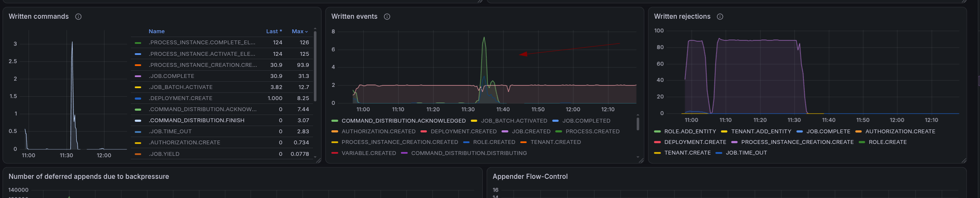The height and width of the screenshot is (198, 980).
Task: Toggle AUTHORIZATION.CREATE in rejections legend
Action: click(900, 132)
